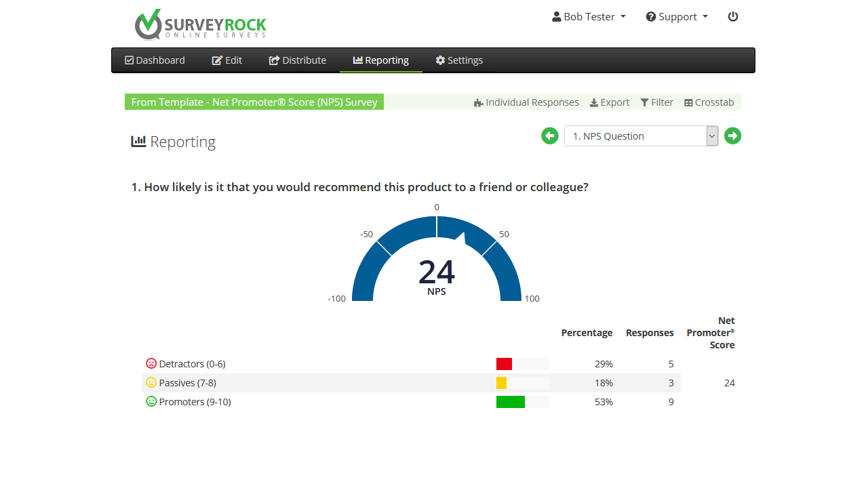Open the Edit tab
Image resolution: width=868 pixels, height=488 pixels.
coord(227,60)
